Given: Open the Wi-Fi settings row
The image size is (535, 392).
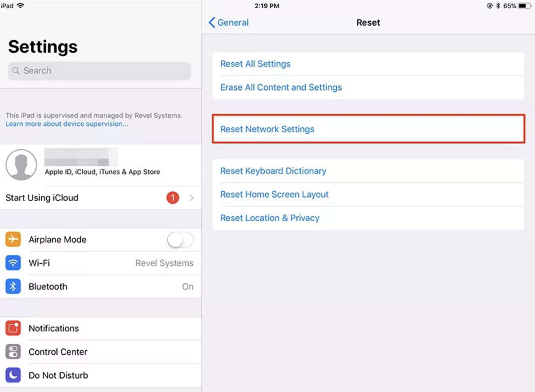Looking at the screenshot, I should click(x=101, y=263).
